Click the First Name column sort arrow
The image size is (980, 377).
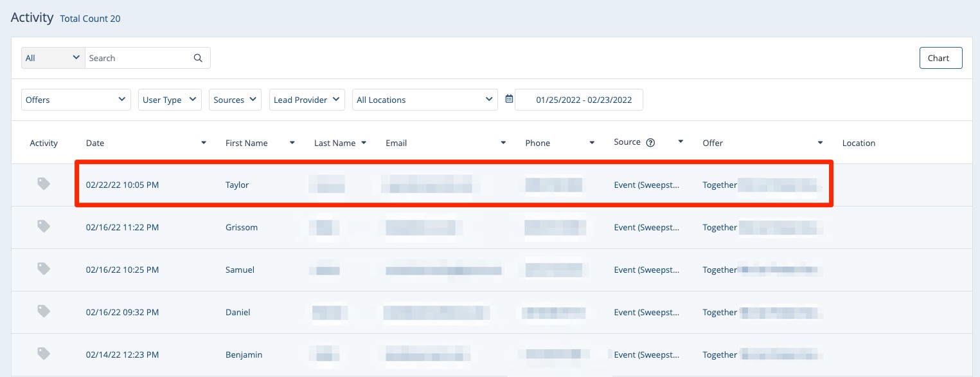(x=292, y=142)
